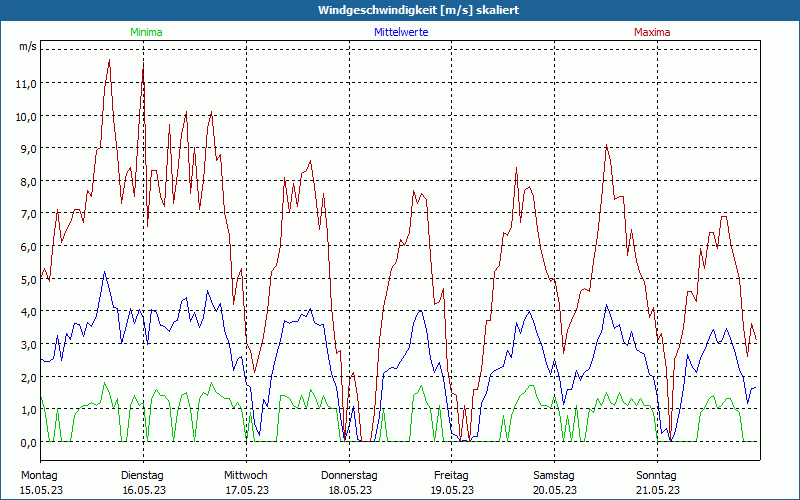Click the 'Donnerstag' day label
This screenshot has width=800, height=500.
(x=349, y=476)
